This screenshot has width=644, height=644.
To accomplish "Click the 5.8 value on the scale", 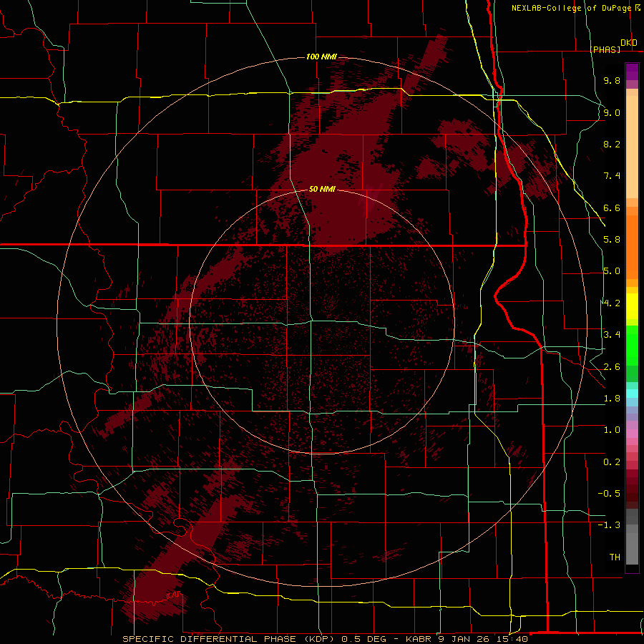I will (x=612, y=240).
